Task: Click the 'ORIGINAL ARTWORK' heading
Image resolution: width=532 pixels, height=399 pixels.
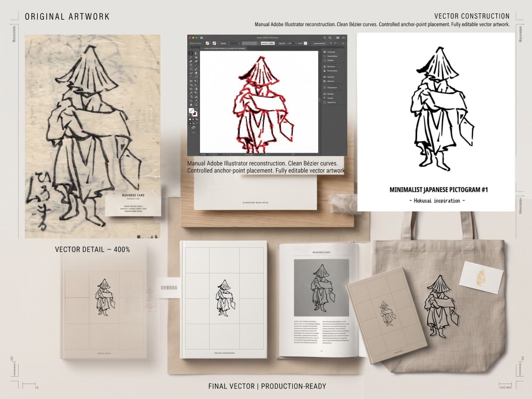Action: click(x=67, y=16)
